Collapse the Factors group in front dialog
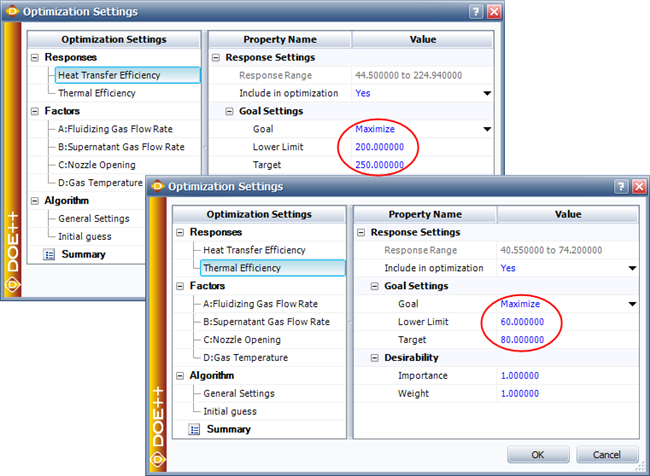This screenshot has height=476, width=650. tap(180, 286)
